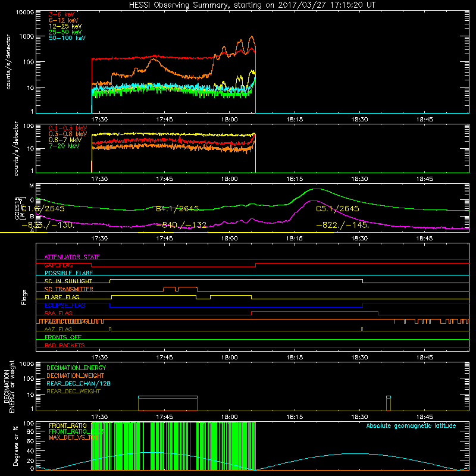
Task: Select the -822./-145. position label
Action: coord(343,225)
